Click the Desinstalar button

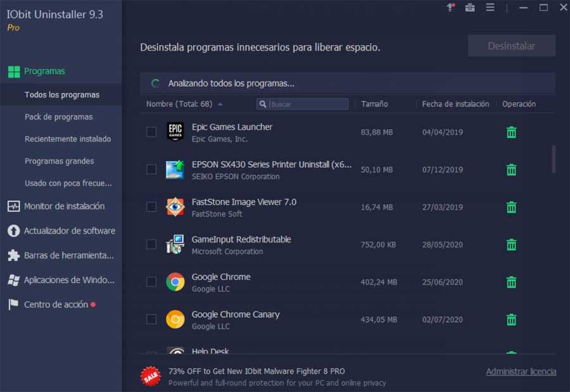pyautogui.click(x=512, y=46)
